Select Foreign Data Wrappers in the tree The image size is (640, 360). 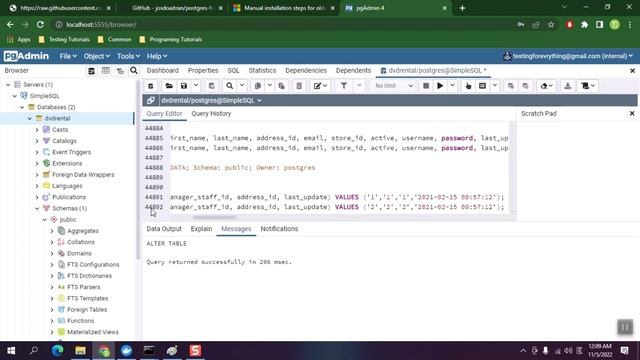point(83,175)
